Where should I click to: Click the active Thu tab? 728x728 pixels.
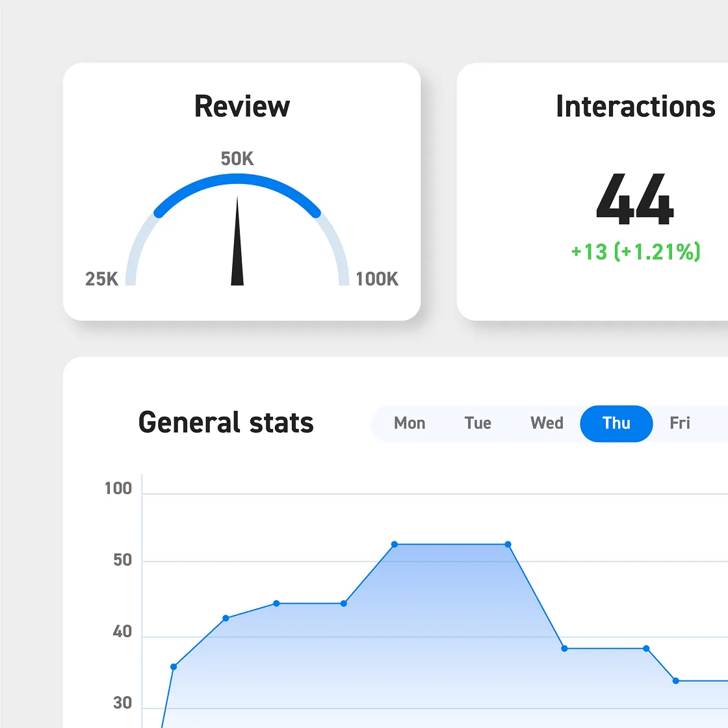pyautogui.click(x=616, y=423)
